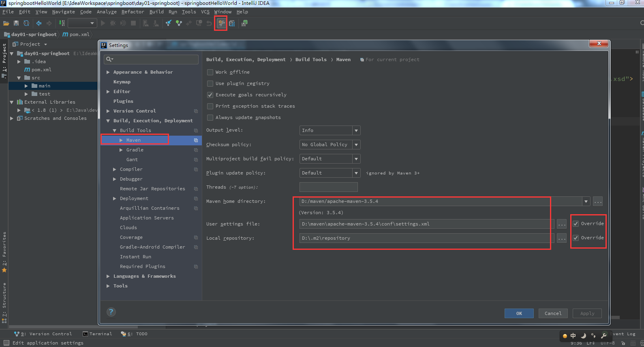Click the lock icon in the status bar
Screen dimensions: 644x347
pyautogui.click(x=624, y=343)
